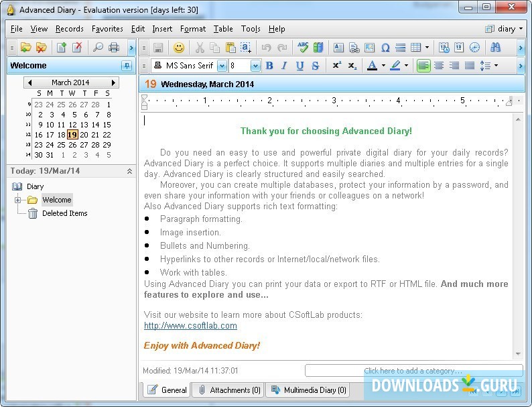
Task: Insert a hyperlink icon
Action: point(354,48)
